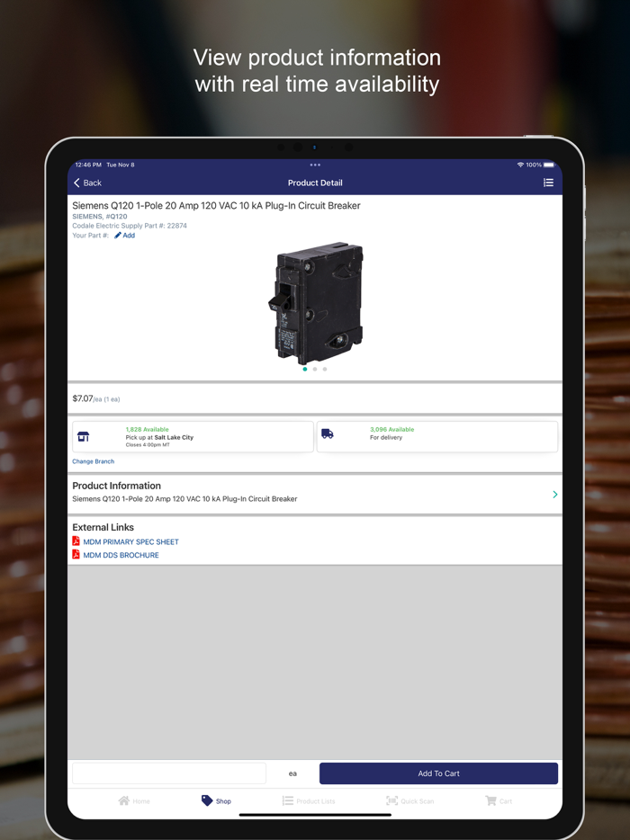The image size is (630, 840).
Task: Tap the battery status icon
Action: [x=549, y=165]
